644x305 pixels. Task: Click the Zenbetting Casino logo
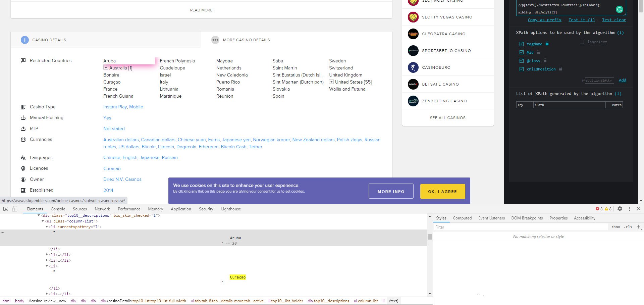[x=413, y=101]
